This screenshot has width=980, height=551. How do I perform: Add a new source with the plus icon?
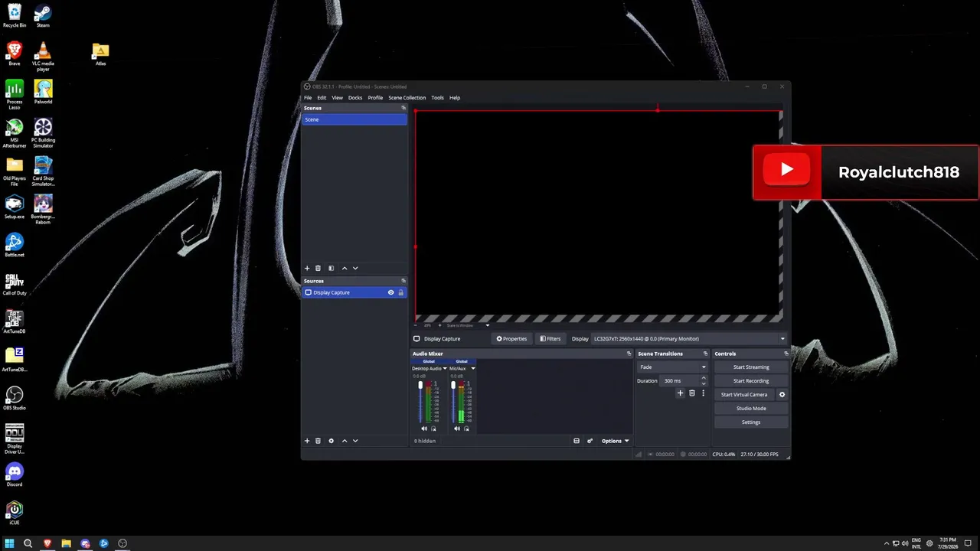pyautogui.click(x=307, y=441)
